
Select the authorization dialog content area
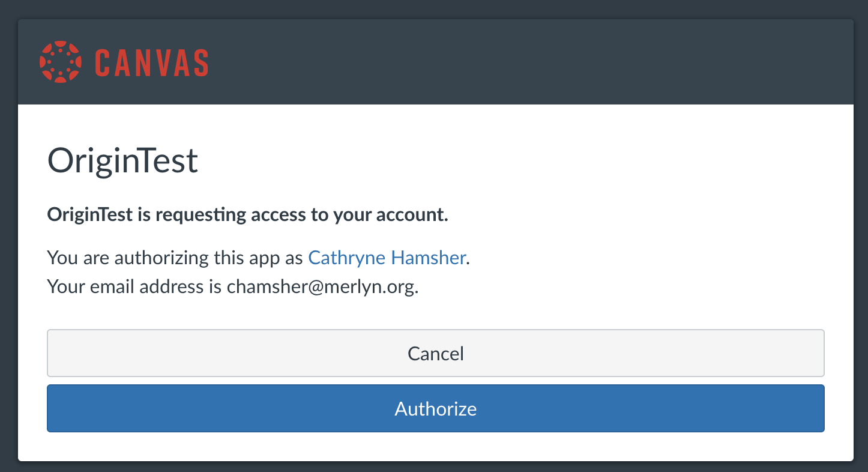click(435, 276)
